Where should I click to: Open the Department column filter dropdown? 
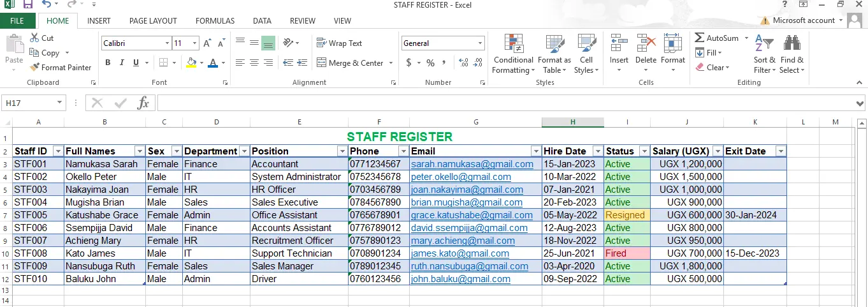(x=243, y=151)
